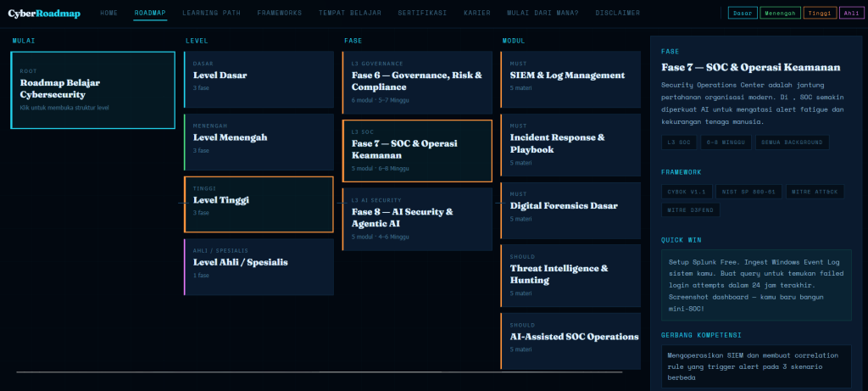Open the SIEM & Log Management module
Viewport: 868px width, 391px height.
pyautogui.click(x=570, y=79)
